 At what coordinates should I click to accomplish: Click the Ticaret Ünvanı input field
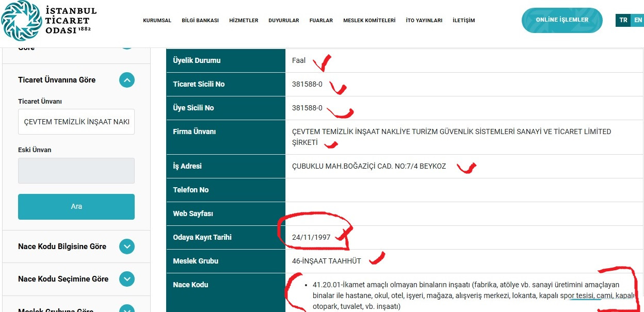tap(76, 122)
